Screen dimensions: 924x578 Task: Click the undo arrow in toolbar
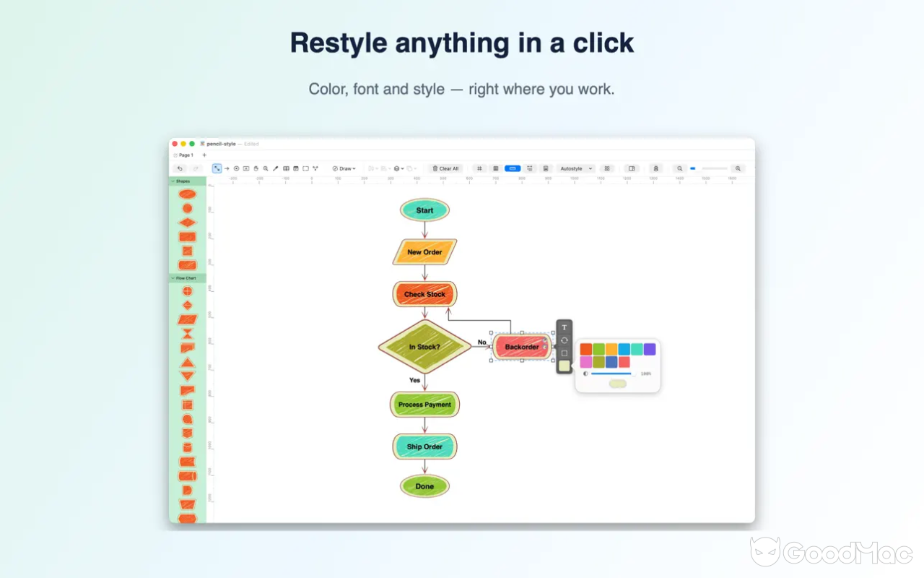point(180,168)
